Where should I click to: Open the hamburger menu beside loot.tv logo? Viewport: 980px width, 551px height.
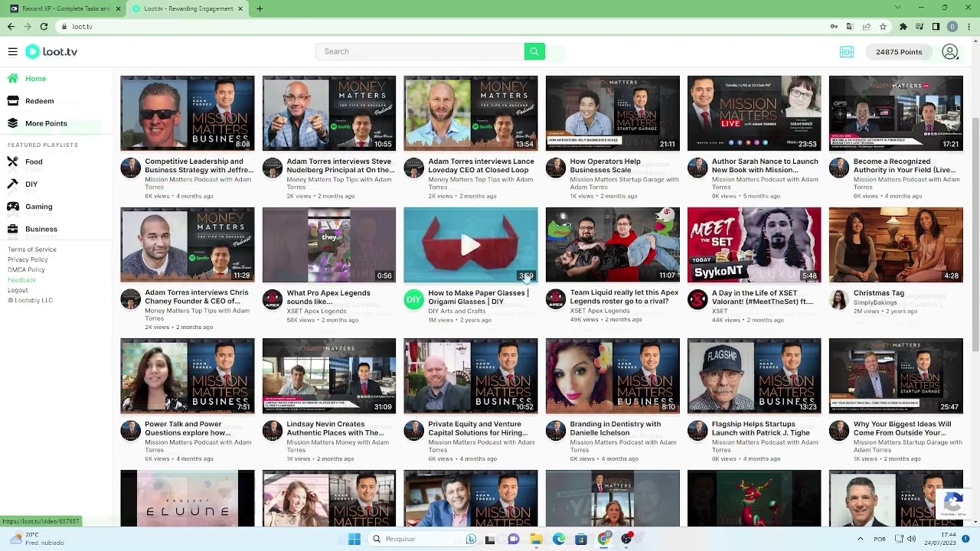[12, 51]
